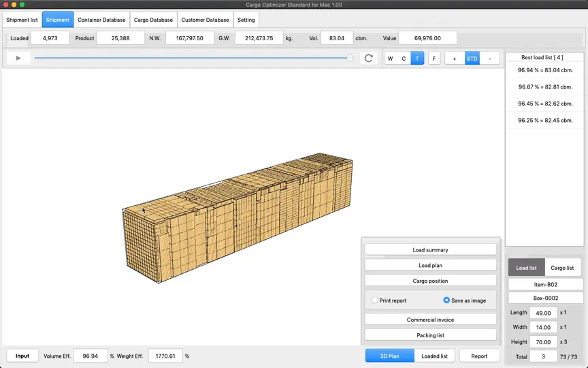This screenshot has height=368, width=588.
Task: Click the Packing list button
Action: coord(431,335)
